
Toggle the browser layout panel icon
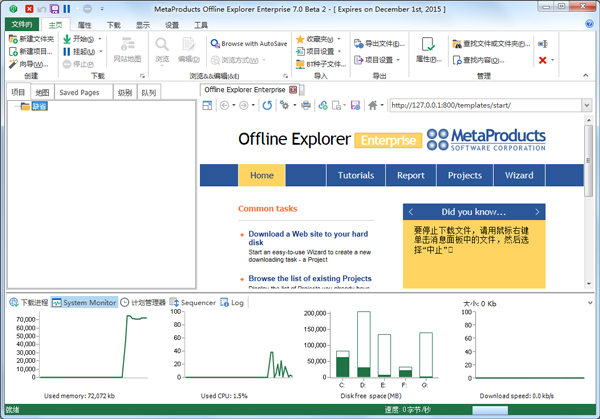pyautogui.click(x=207, y=105)
